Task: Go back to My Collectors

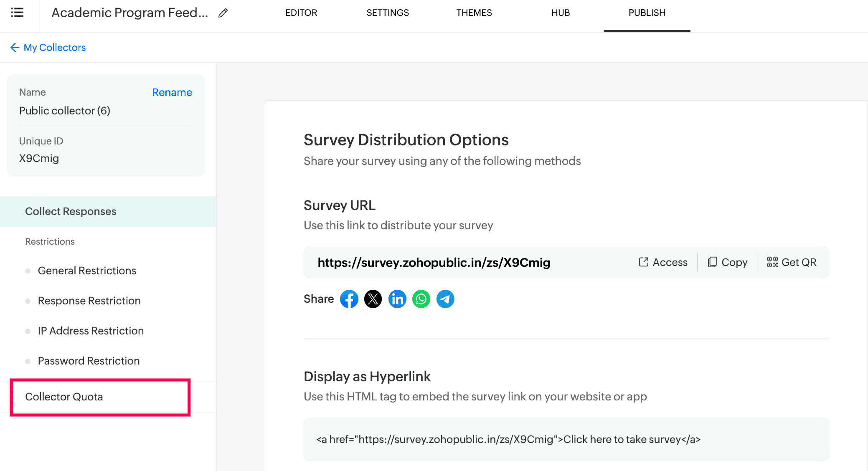Action: (x=54, y=48)
